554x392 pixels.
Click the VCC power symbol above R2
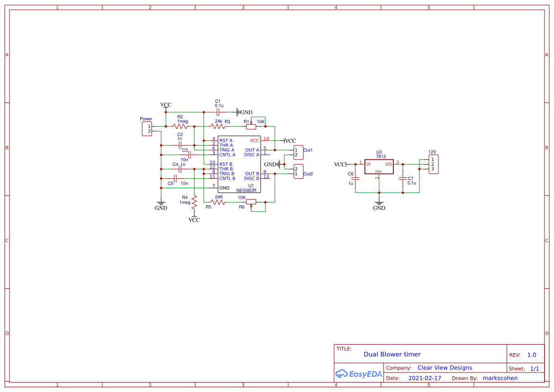pos(165,105)
